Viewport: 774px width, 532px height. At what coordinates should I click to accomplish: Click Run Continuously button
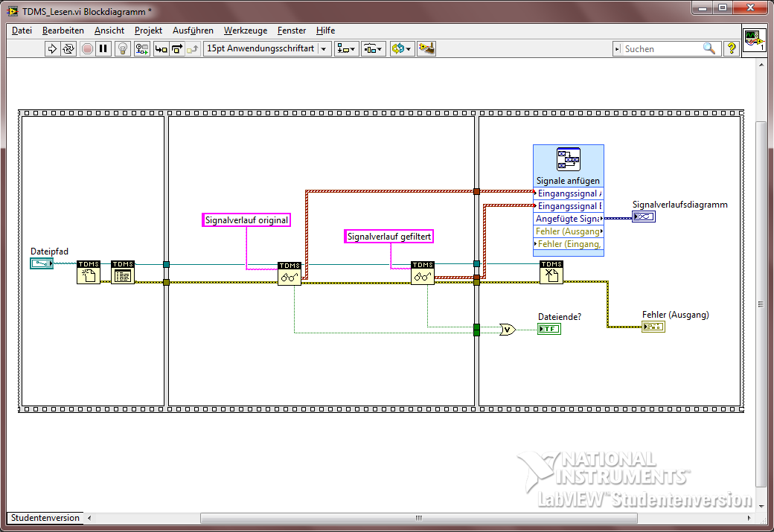(x=68, y=48)
